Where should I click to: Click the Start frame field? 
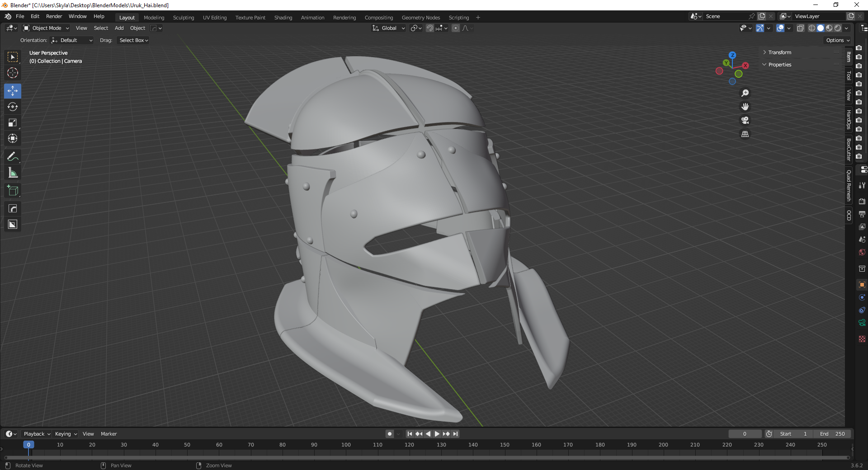tap(793, 434)
